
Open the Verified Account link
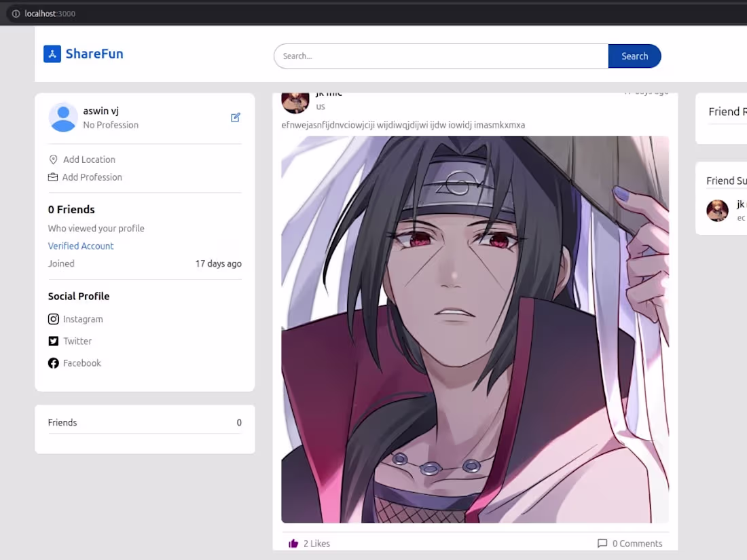80,246
